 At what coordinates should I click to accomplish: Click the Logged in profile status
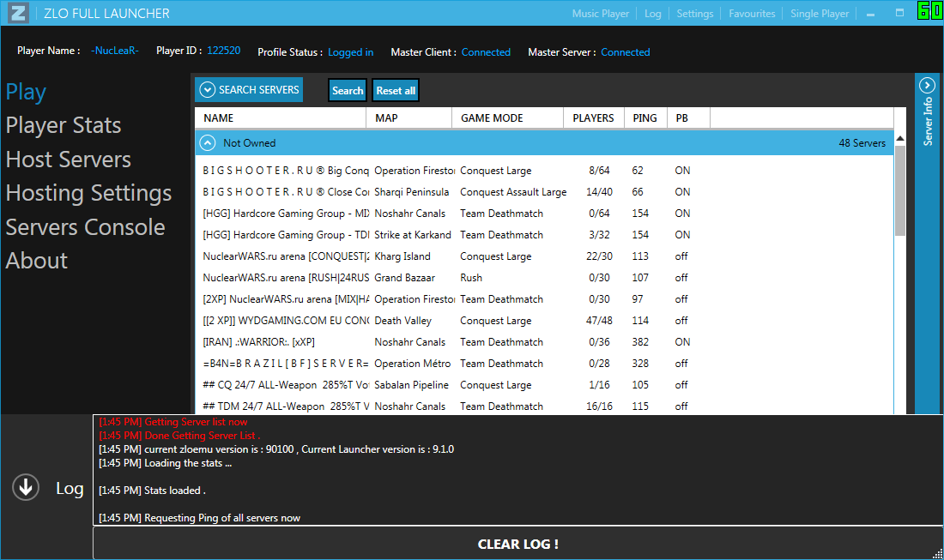click(350, 52)
